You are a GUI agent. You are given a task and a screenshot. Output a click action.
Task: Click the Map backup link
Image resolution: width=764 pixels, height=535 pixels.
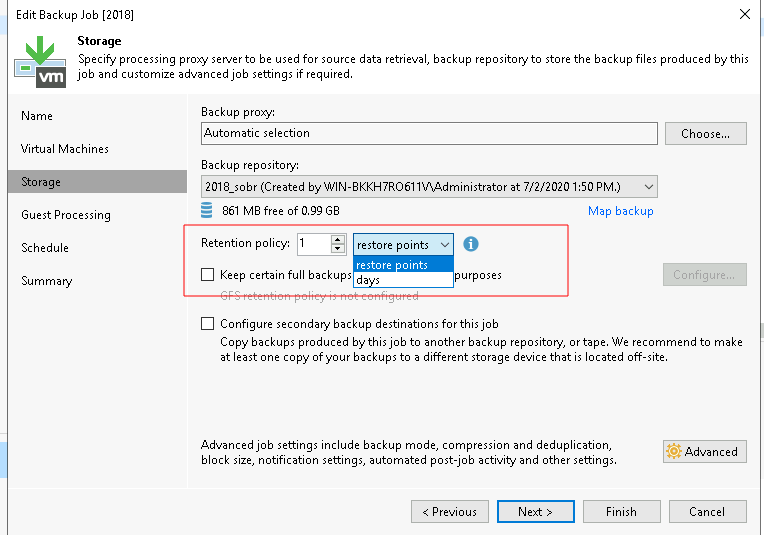pyautogui.click(x=620, y=211)
